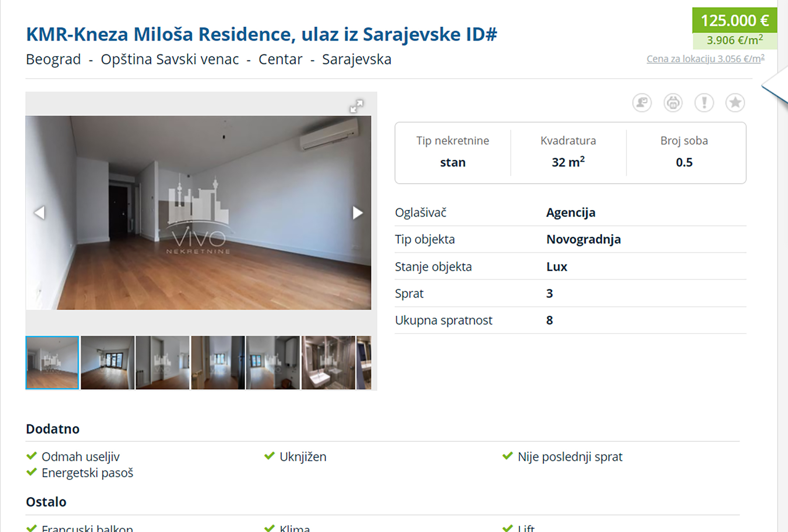Show the bathroom thumbnail photo
The image size is (788, 532).
[x=328, y=363]
